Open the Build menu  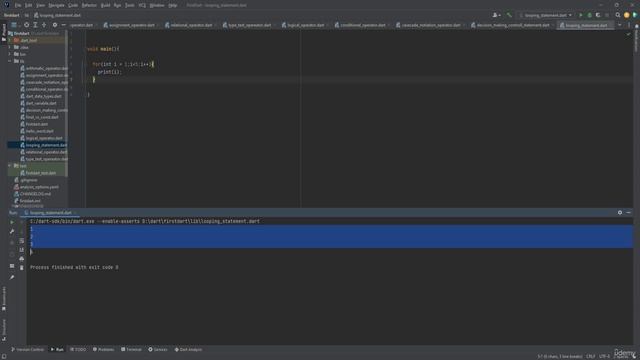pos(105,5)
